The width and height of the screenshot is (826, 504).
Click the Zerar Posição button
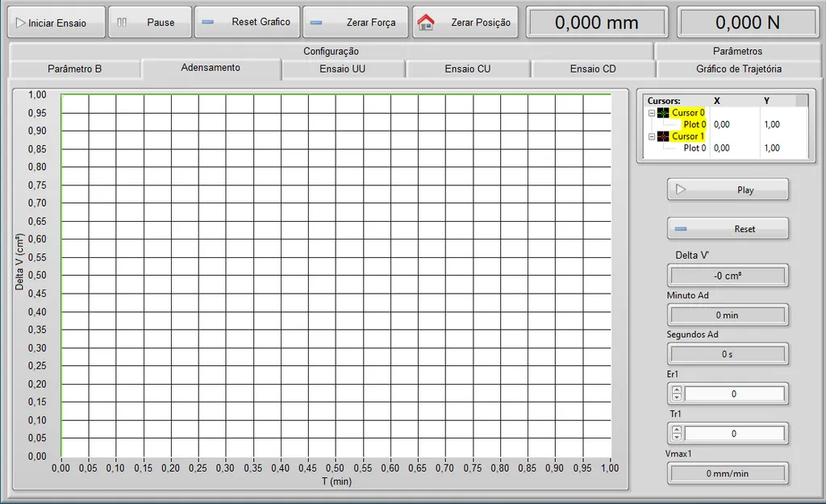[x=465, y=22]
